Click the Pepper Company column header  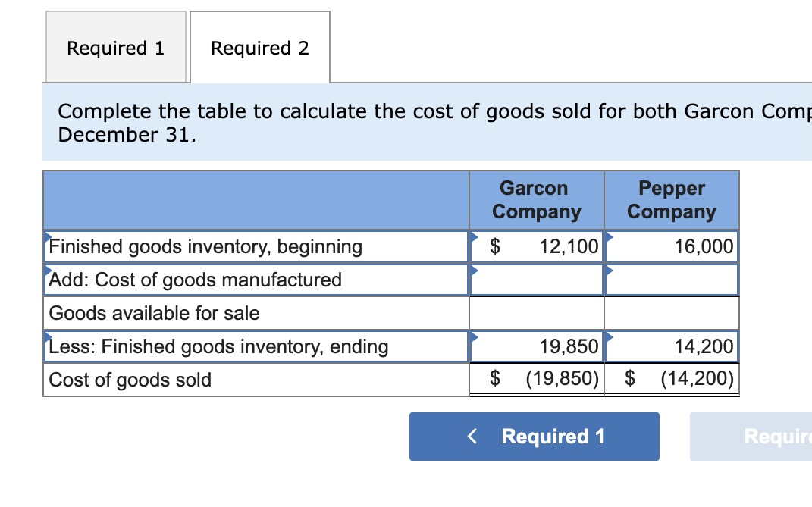671,199
